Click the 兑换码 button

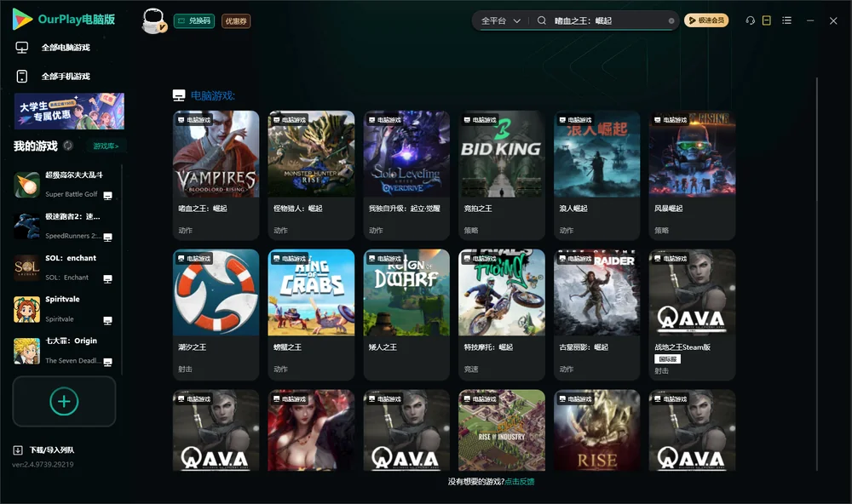[194, 21]
